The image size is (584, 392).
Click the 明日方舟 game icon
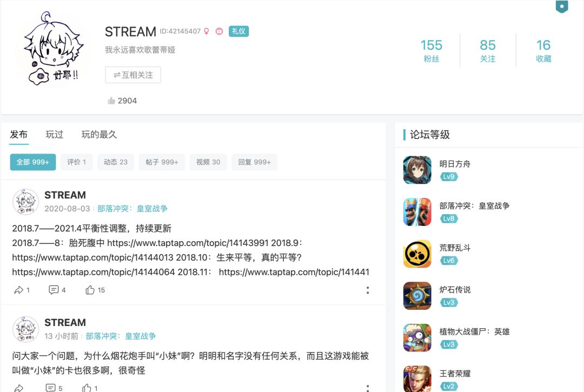point(417,170)
